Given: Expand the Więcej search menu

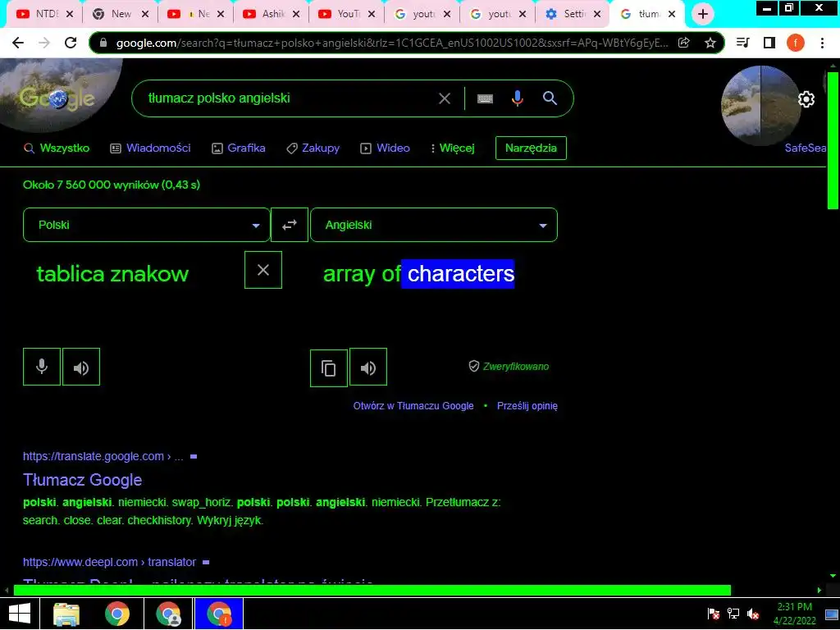Looking at the screenshot, I should point(453,148).
